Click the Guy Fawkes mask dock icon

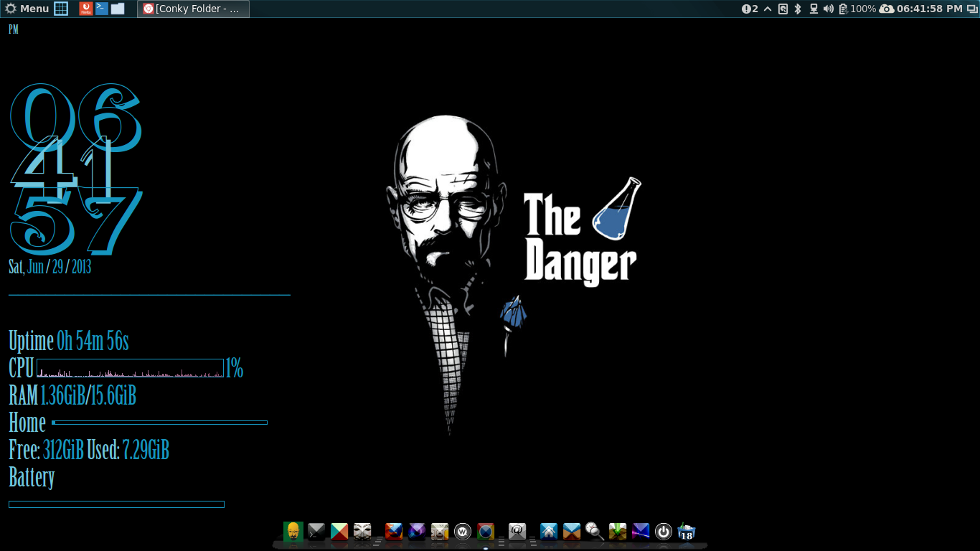pyautogui.click(x=362, y=532)
